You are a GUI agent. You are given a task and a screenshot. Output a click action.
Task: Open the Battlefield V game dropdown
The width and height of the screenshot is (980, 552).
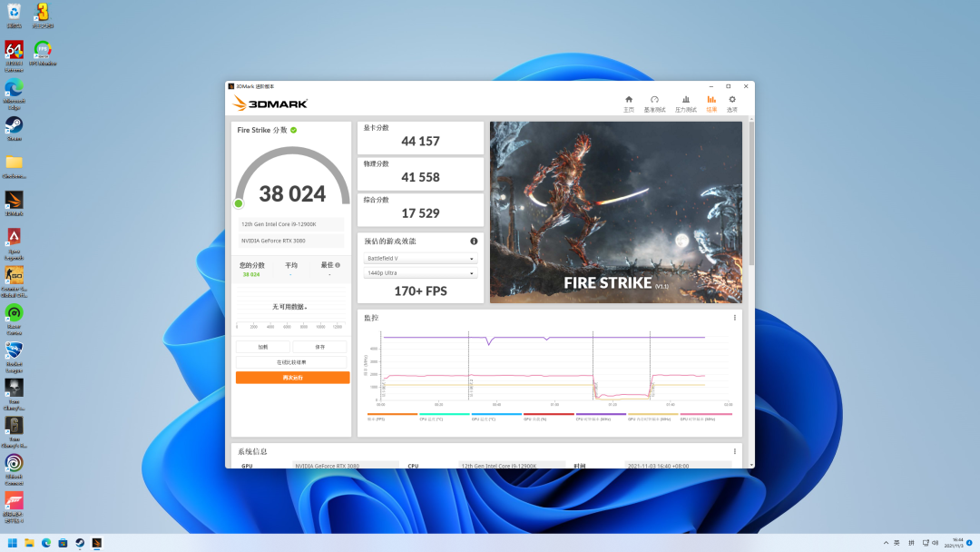(420, 258)
